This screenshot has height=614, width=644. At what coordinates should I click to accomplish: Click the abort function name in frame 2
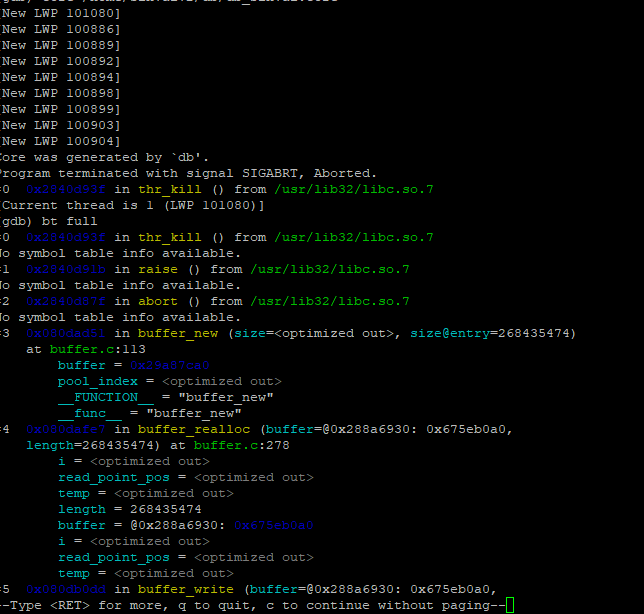pos(158,301)
